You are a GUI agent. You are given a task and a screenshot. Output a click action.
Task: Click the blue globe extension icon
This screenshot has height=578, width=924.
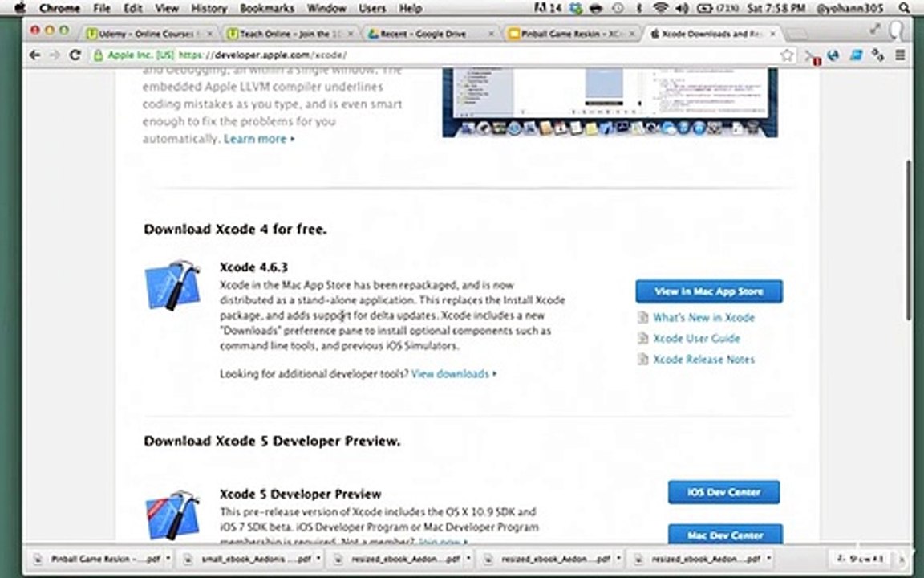pos(833,55)
